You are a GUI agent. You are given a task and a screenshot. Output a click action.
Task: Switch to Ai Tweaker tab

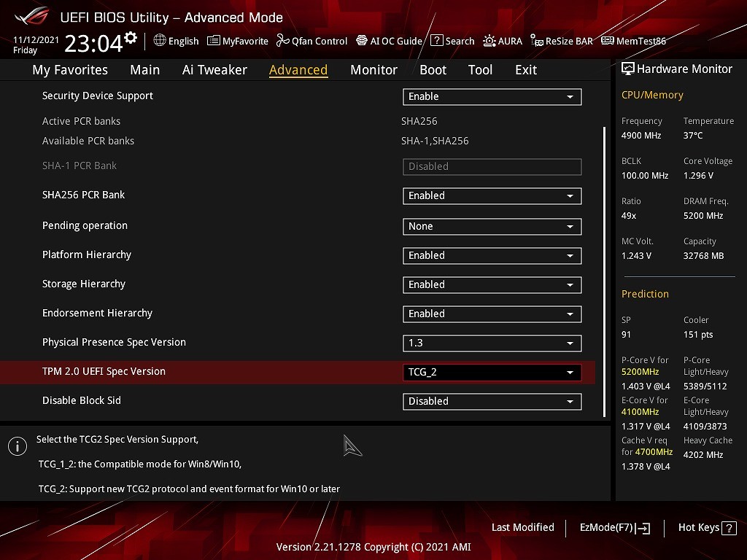click(x=214, y=70)
